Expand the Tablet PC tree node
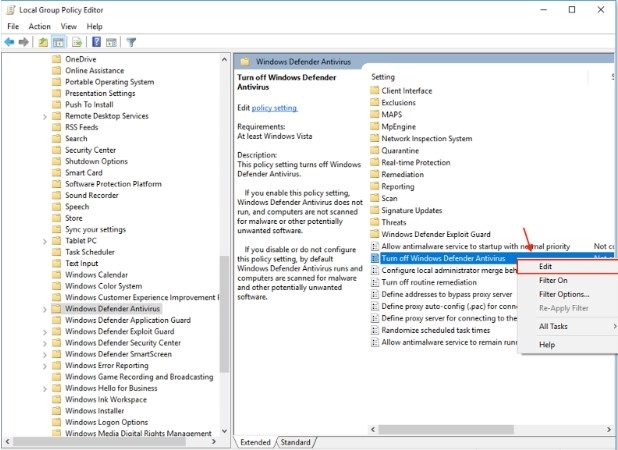Image resolution: width=618 pixels, height=450 pixels. click(45, 241)
